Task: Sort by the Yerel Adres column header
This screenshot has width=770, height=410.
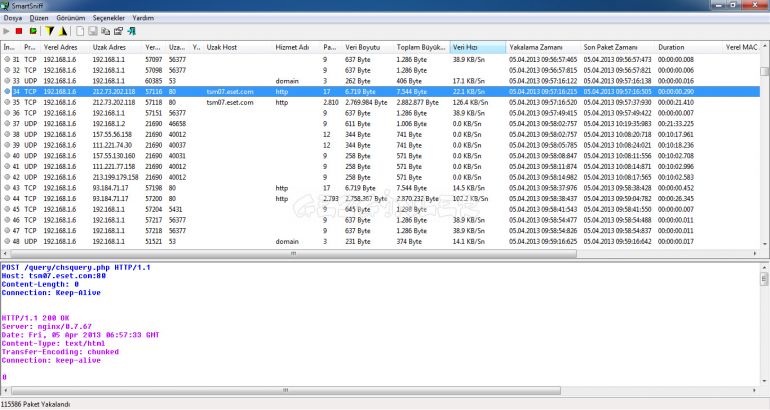Action: point(65,47)
